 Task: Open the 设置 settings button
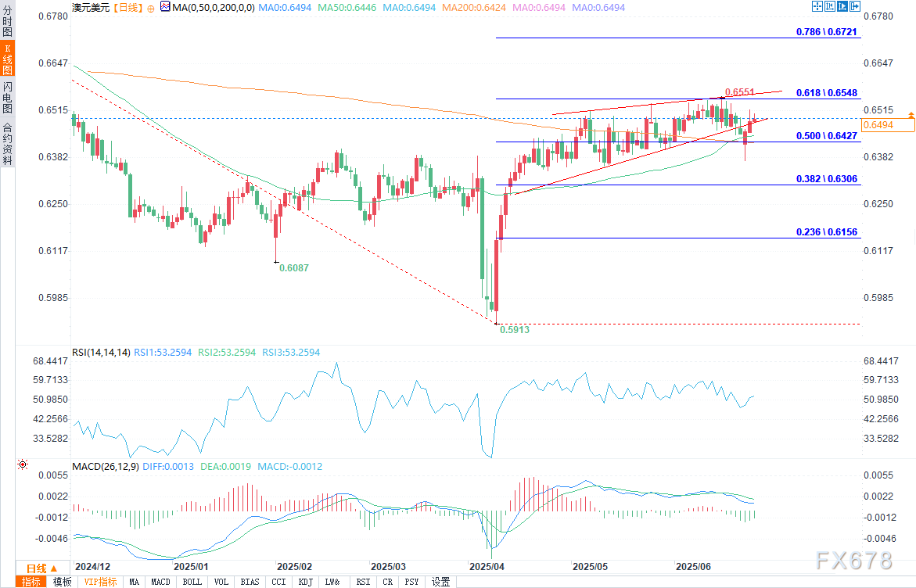click(x=440, y=582)
